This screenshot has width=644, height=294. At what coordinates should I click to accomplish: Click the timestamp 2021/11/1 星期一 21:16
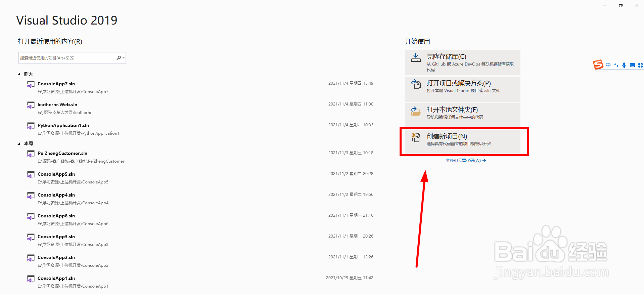[x=351, y=215]
